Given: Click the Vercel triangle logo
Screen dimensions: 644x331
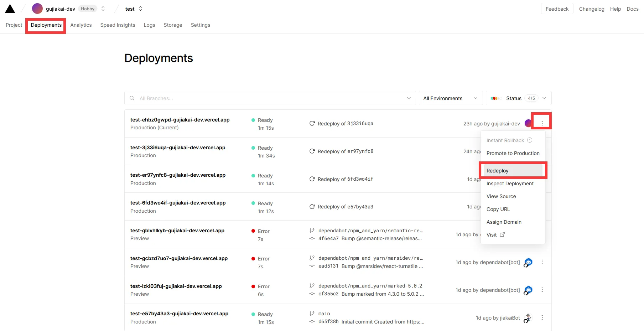Looking at the screenshot, I should tap(10, 9).
